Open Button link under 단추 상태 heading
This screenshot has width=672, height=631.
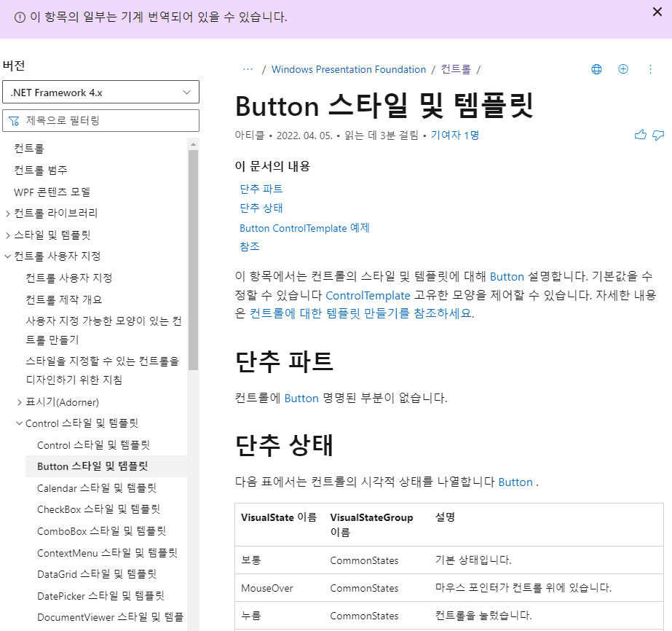tap(515, 482)
